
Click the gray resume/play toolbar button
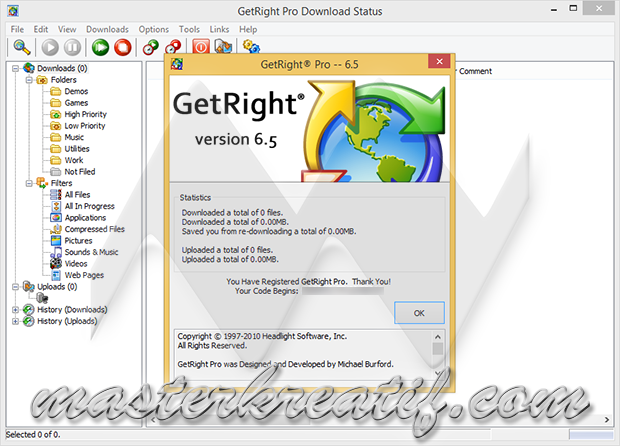point(50,47)
